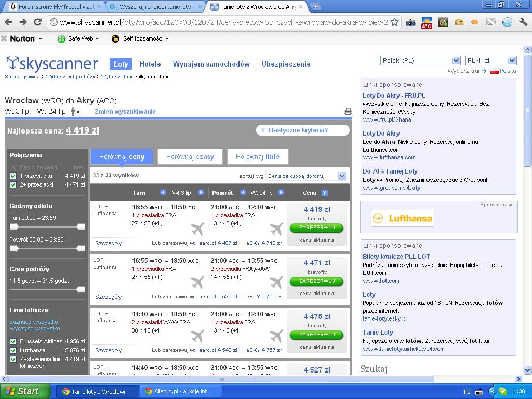Go to next return date arrow by Wt 24 lip

(281, 192)
